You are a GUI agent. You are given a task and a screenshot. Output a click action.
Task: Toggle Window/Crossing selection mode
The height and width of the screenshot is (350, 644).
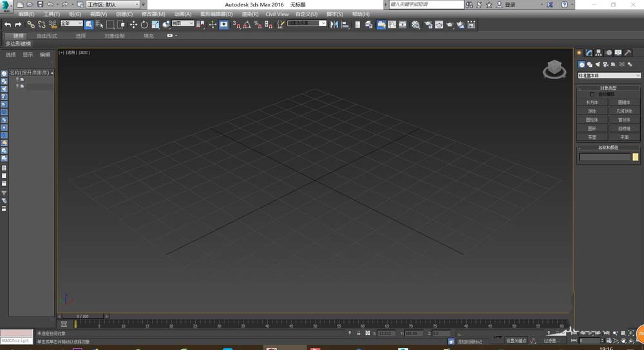121,24
